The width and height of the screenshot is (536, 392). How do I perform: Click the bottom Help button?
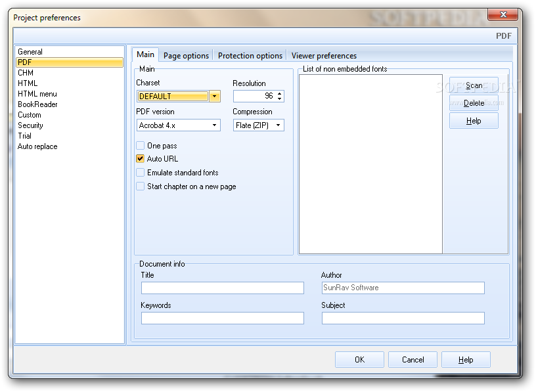466,360
